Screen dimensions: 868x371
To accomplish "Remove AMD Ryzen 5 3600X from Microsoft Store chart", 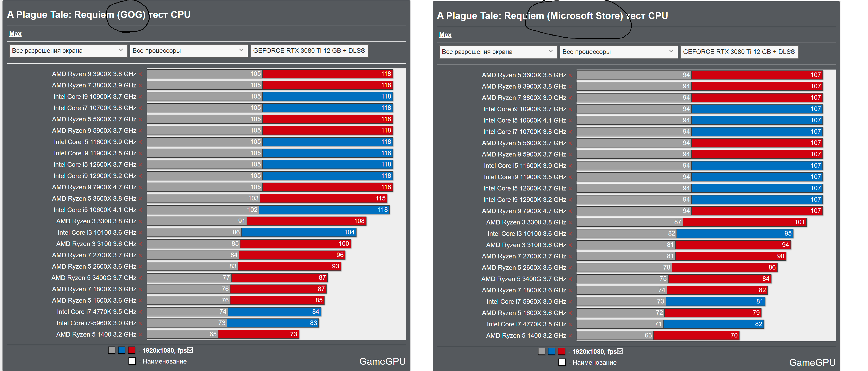I will (570, 75).
